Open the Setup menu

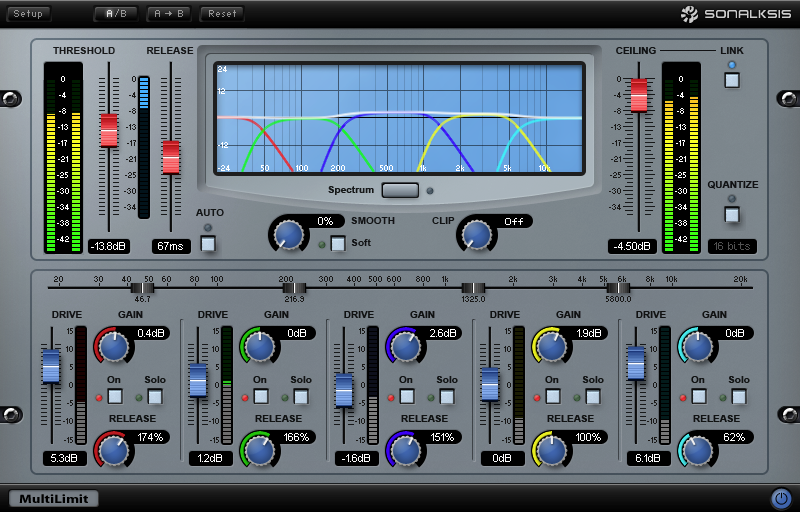tap(27, 14)
